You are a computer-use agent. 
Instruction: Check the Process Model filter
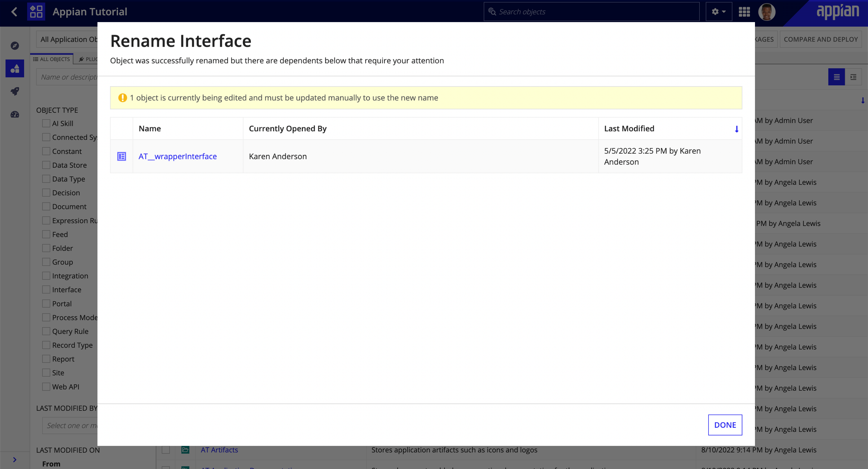[46, 318]
